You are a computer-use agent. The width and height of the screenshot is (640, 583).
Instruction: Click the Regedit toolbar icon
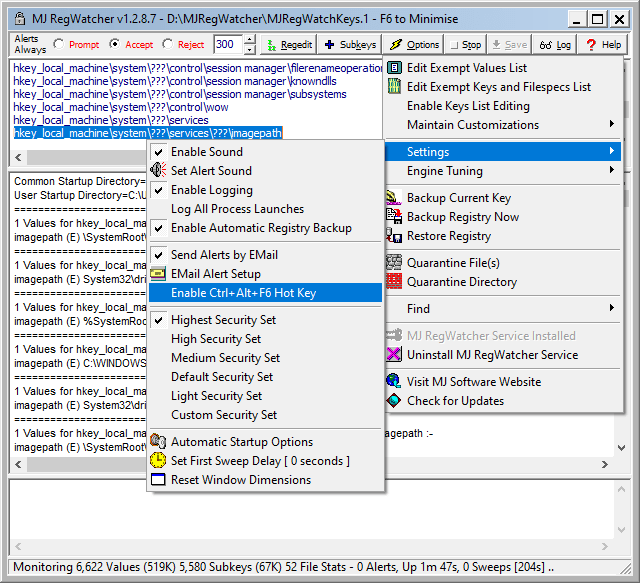click(x=271, y=45)
